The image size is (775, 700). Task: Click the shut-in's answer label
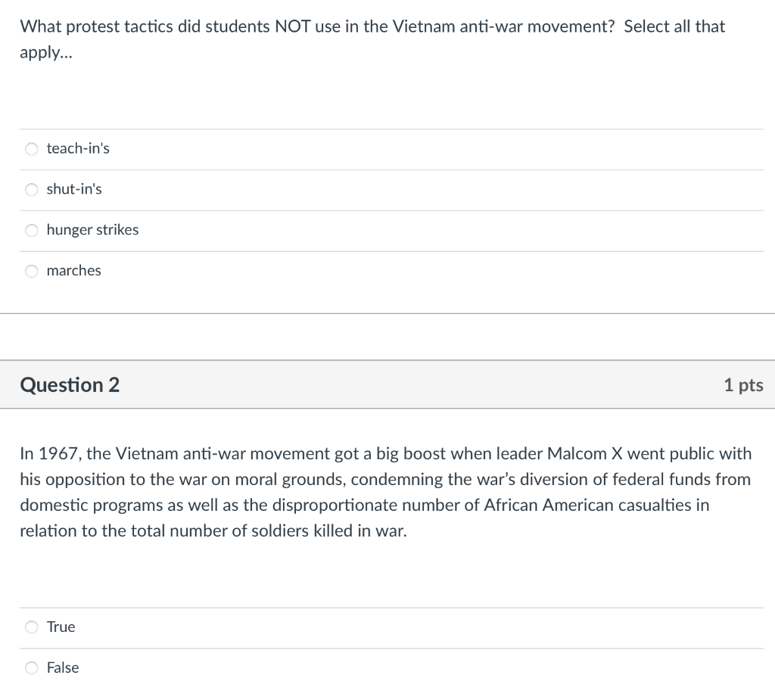(x=73, y=189)
